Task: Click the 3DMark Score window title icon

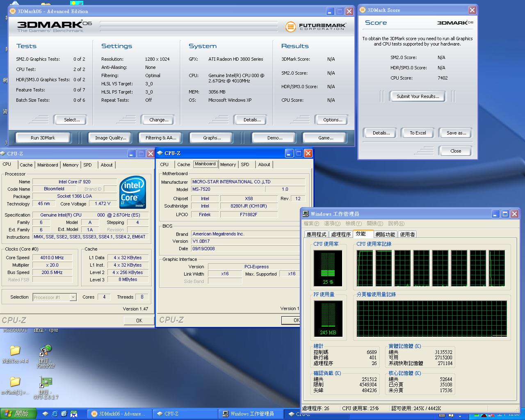Action: click(363, 10)
